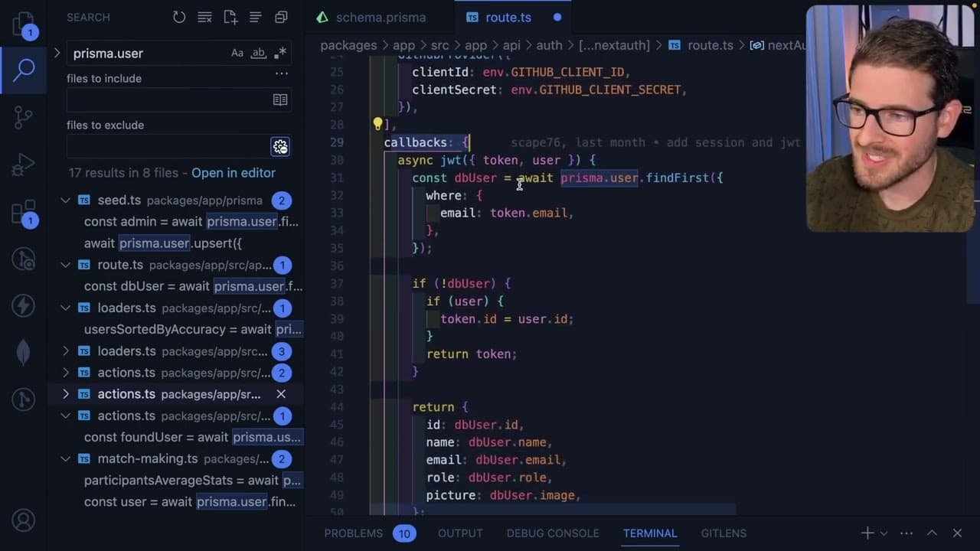Open the Explorer view in activity bar

click(23, 23)
